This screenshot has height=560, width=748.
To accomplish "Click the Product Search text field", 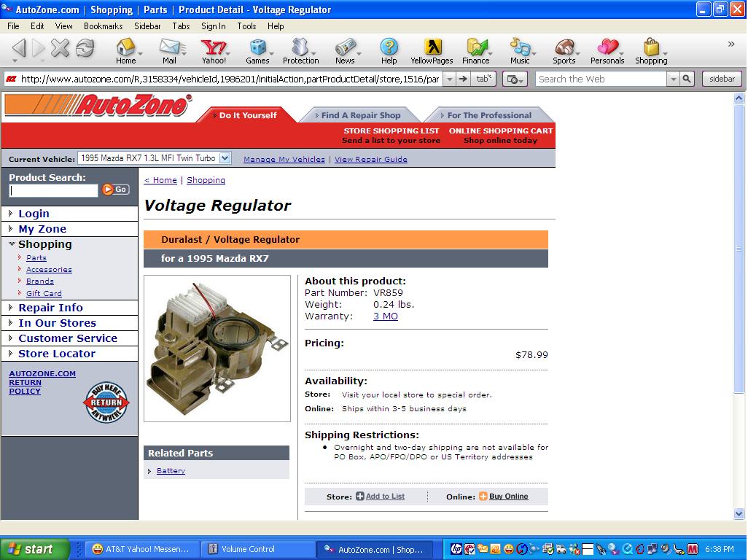I will 53,190.
